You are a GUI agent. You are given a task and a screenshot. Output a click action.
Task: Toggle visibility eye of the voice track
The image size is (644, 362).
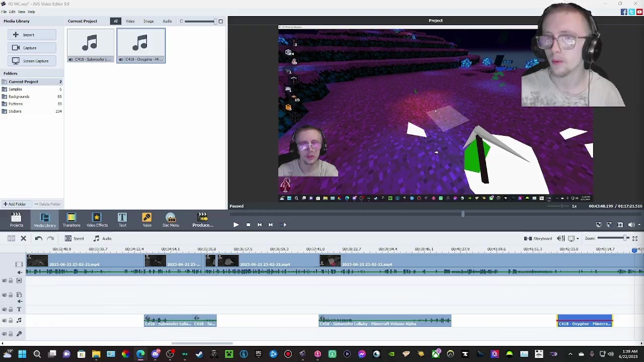point(5,334)
